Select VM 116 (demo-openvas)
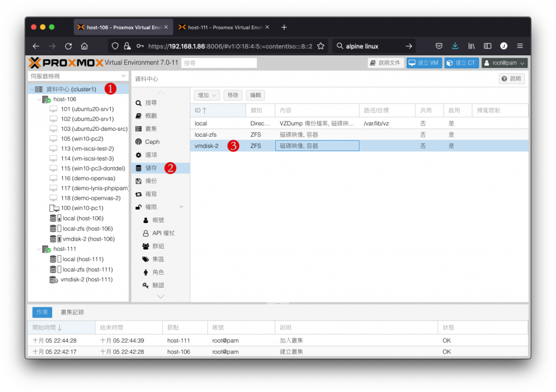Image resolution: width=556 pixels, height=392 pixels. (x=88, y=178)
